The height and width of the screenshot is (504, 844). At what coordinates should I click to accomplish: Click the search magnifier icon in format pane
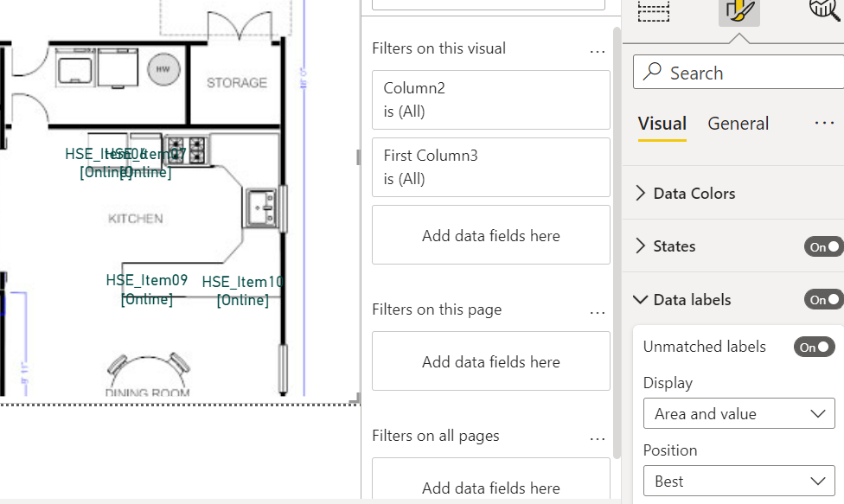pos(652,72)
